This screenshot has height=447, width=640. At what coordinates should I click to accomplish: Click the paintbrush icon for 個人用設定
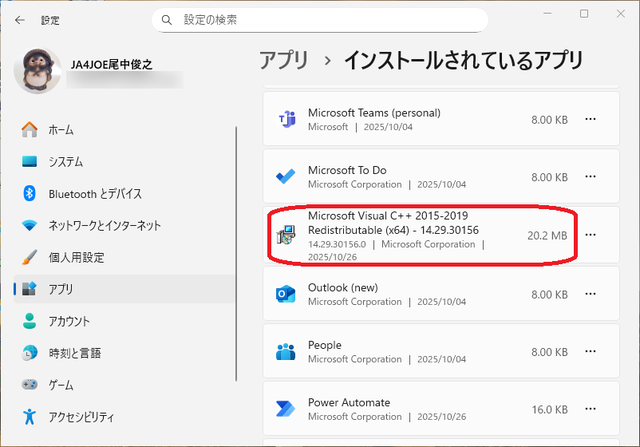(x=29, y=257)
